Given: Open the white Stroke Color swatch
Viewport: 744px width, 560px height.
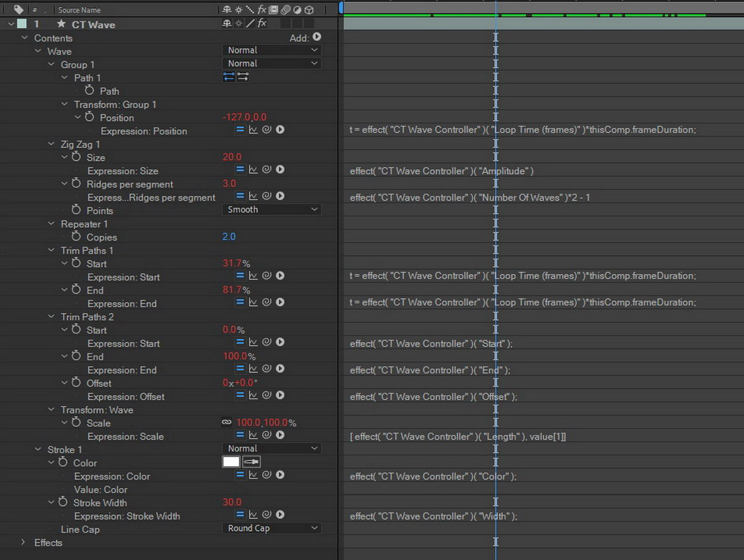Looking at the screenshot, I should (x=231, y=462).
